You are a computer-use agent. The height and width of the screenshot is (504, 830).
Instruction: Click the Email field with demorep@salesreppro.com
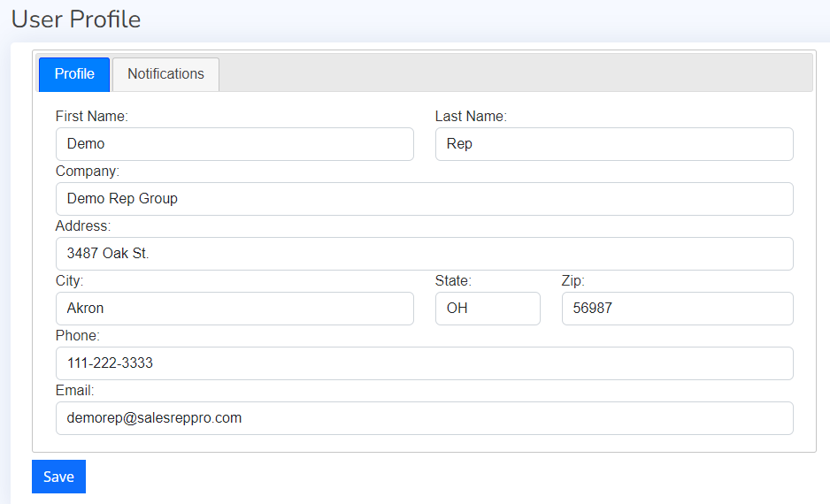click(424, 418)
